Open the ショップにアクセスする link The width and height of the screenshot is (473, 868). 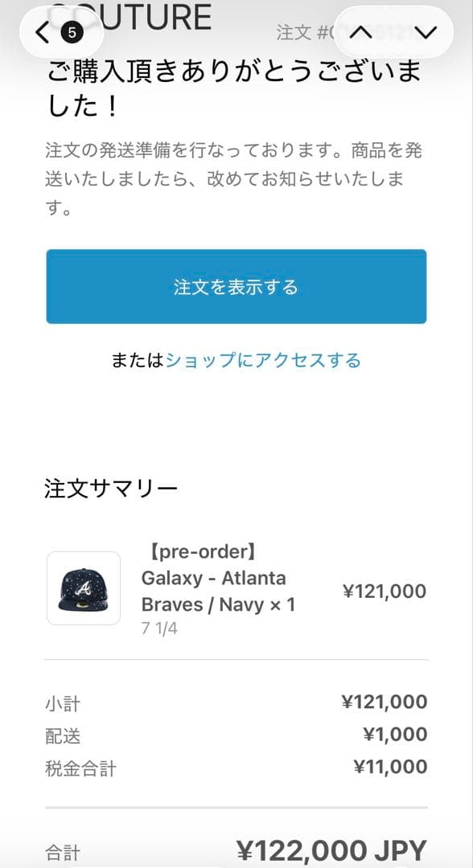click(265, 361)
